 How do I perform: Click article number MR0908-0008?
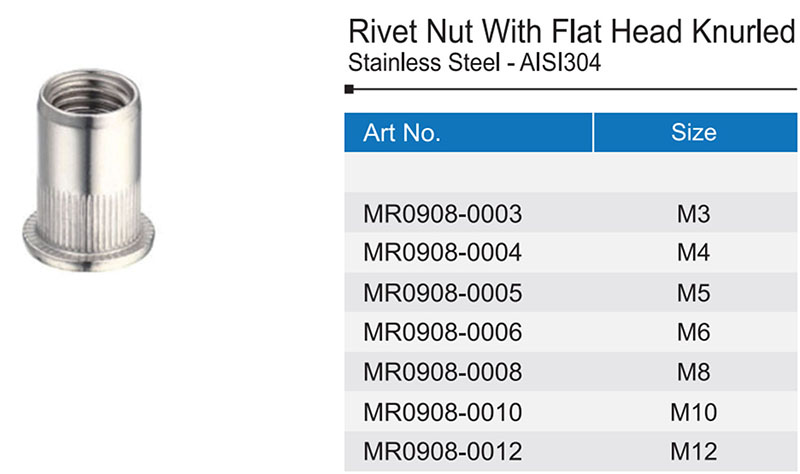[442, 373]
